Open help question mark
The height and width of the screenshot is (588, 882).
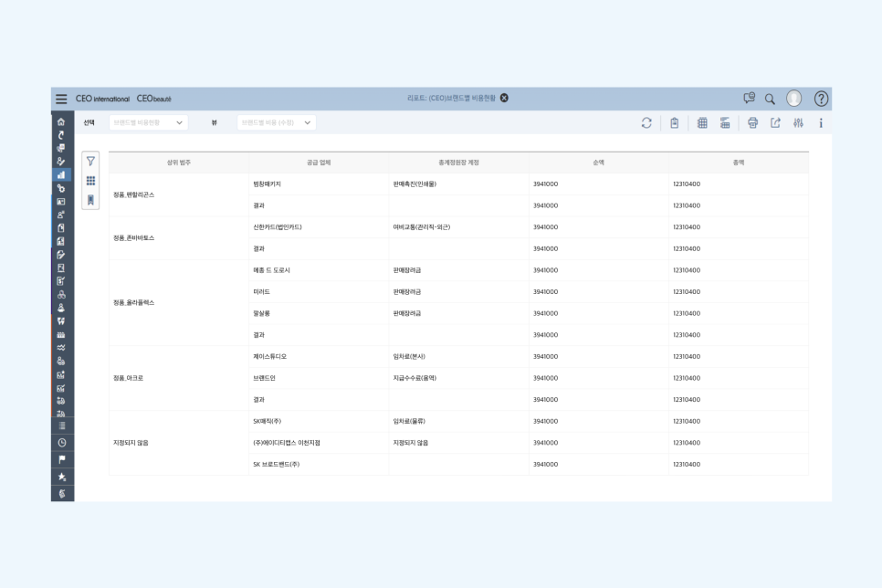click(821, 99)
